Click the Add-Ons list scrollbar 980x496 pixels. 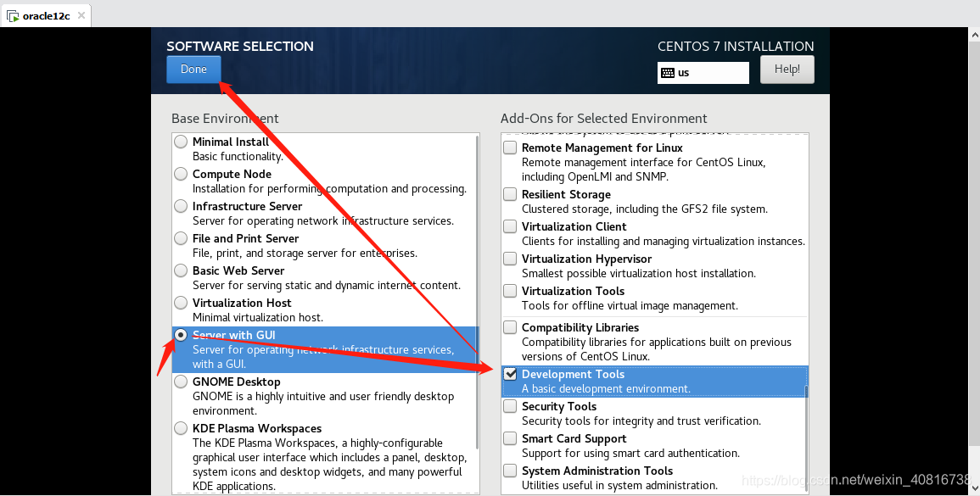point(806,440)
